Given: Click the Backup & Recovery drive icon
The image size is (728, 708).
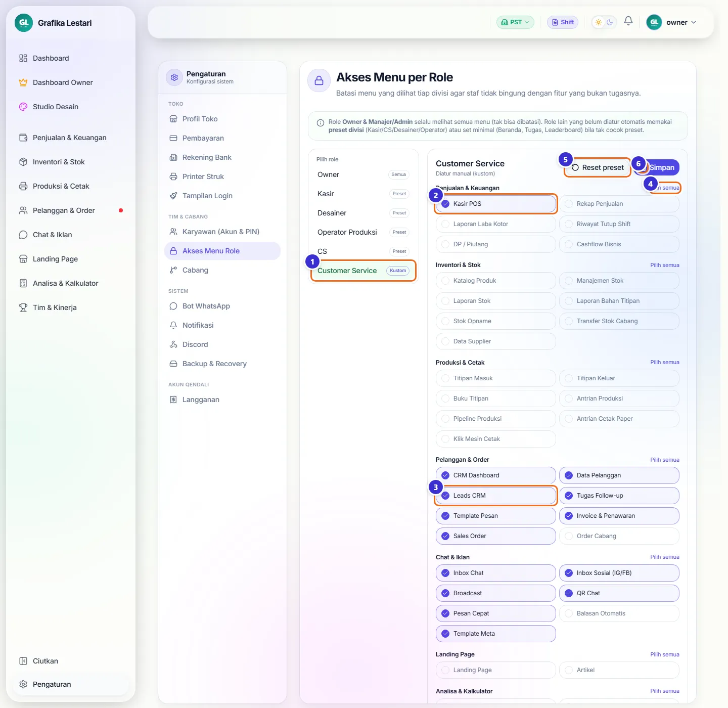Looking at the screenshot, I should click(173, 364).
